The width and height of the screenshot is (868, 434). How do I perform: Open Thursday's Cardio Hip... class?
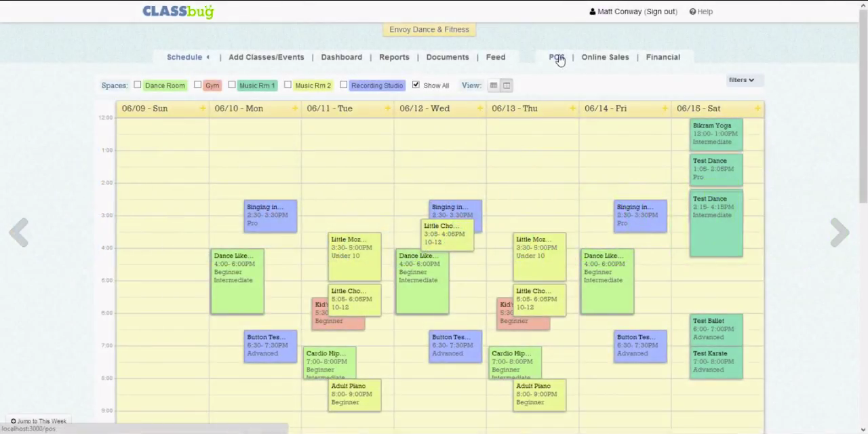(x=515, y=363)
